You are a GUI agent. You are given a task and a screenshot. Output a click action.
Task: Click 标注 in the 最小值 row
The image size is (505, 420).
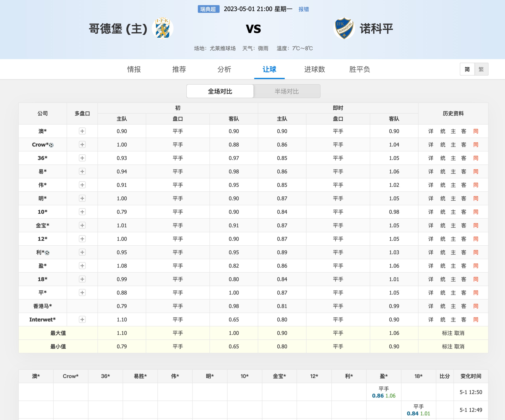[447, 346]
